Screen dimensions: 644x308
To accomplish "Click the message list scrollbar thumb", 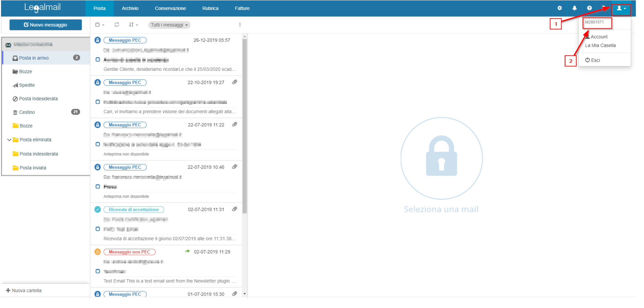I will click(245, 126).
